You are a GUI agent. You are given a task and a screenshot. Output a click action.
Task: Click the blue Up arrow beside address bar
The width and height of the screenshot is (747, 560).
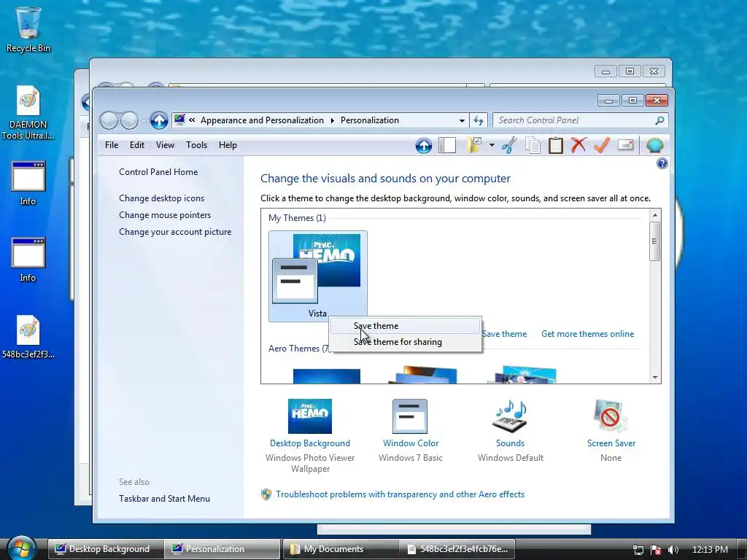(x=159, y=120)
